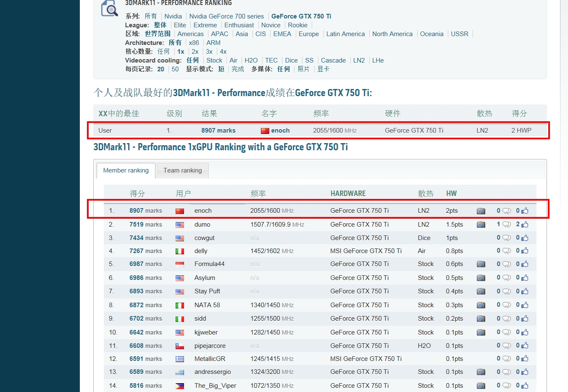Screen dimensions: 568x392
Task: Click the camera icon in Formula44's row
Action: [x=481, y=264]
